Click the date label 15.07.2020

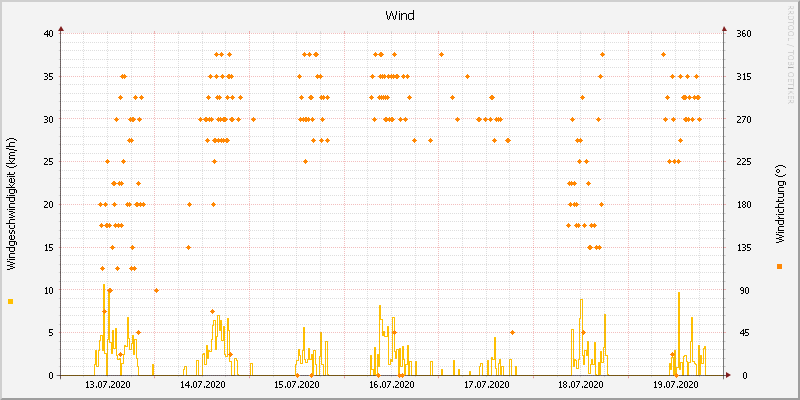[x=297, y=385]
